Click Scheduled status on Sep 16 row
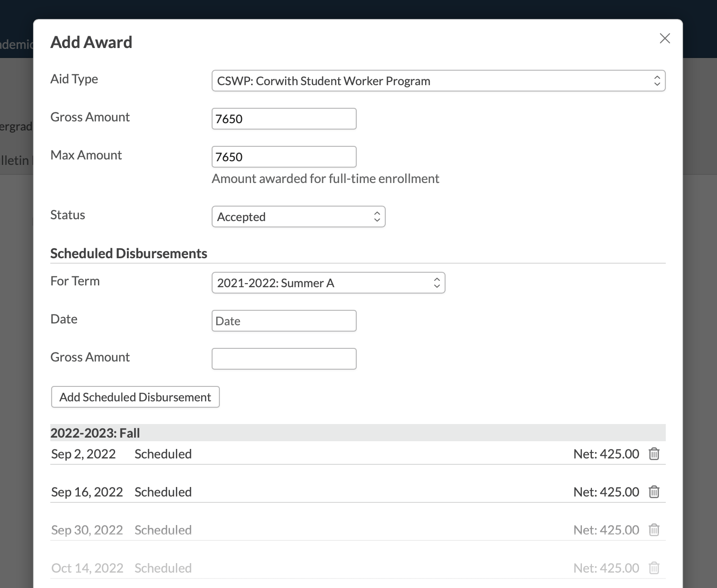The image size is (717, 588). pos(163,492)
